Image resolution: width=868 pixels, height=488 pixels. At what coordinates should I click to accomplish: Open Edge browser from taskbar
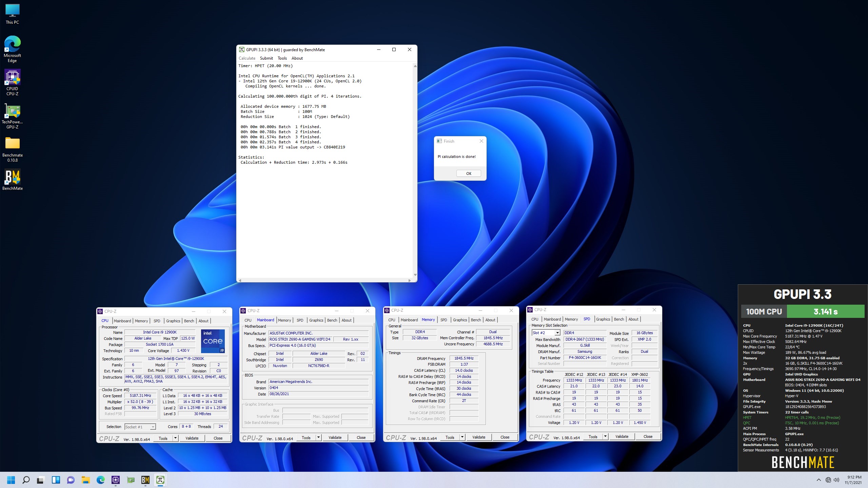pos(100,480)
